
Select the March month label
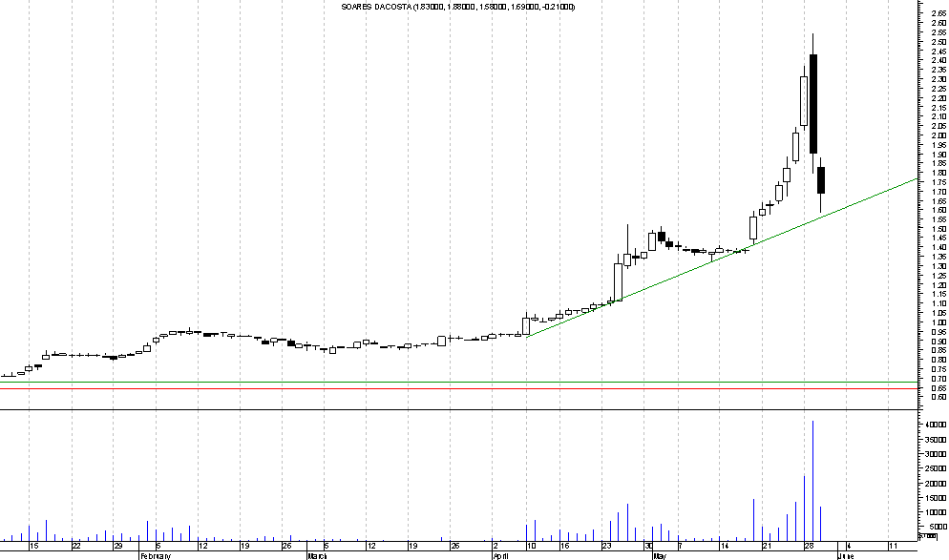click(x=318, y=556)
